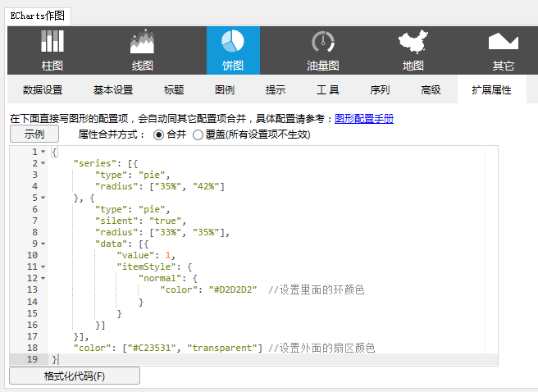Collapse the fold arrow on line 12

[x=43, y=278]
